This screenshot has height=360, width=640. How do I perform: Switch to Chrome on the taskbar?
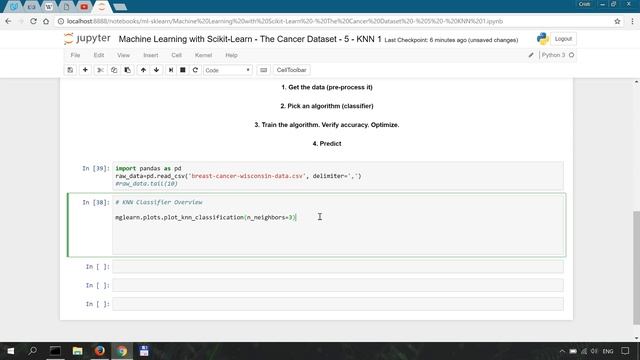tap(122, 351)
